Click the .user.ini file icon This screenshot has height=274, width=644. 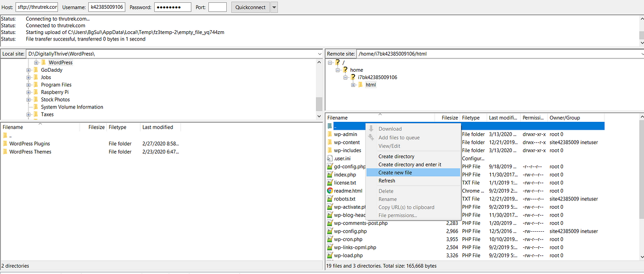coord(330,159)
